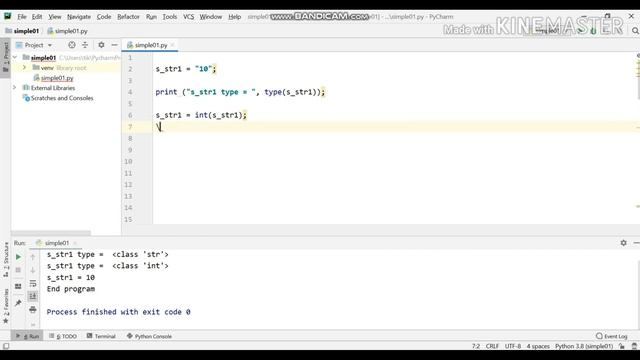Click line number 6 in the gutter

coord(130,115)
